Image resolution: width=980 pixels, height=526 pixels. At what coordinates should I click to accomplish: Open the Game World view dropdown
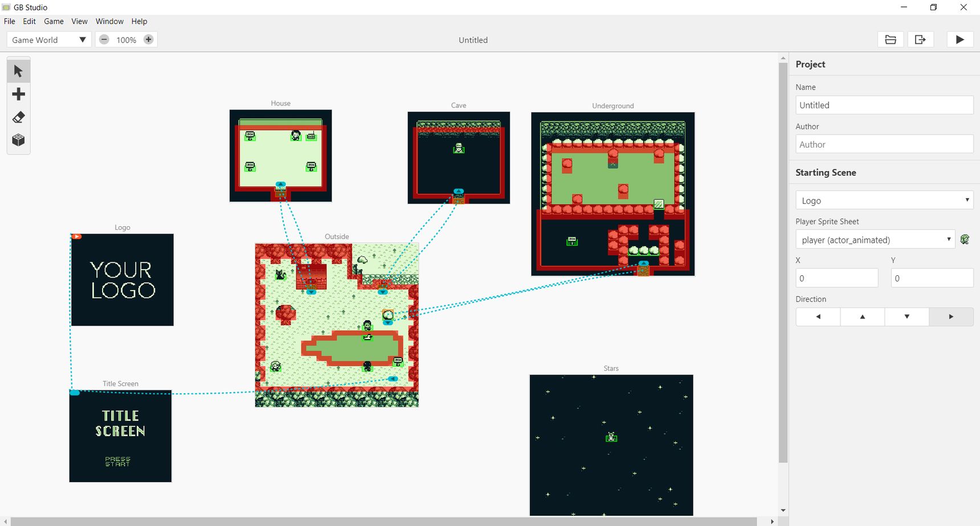49,39
